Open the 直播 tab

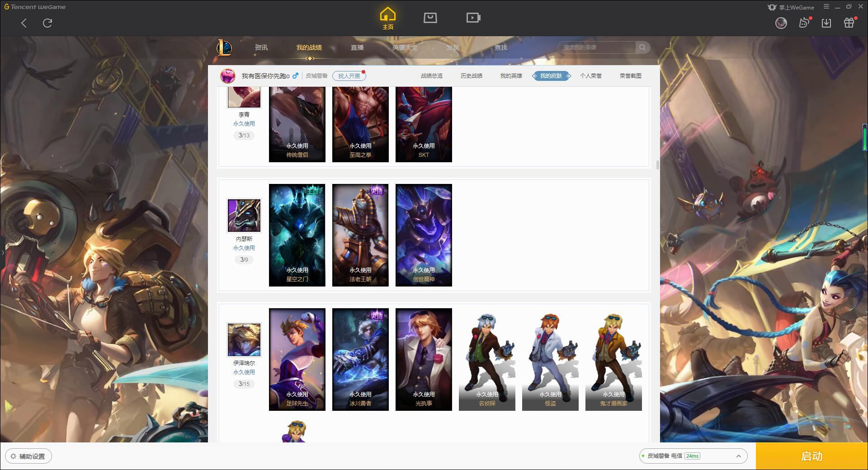tap(357, 47)
